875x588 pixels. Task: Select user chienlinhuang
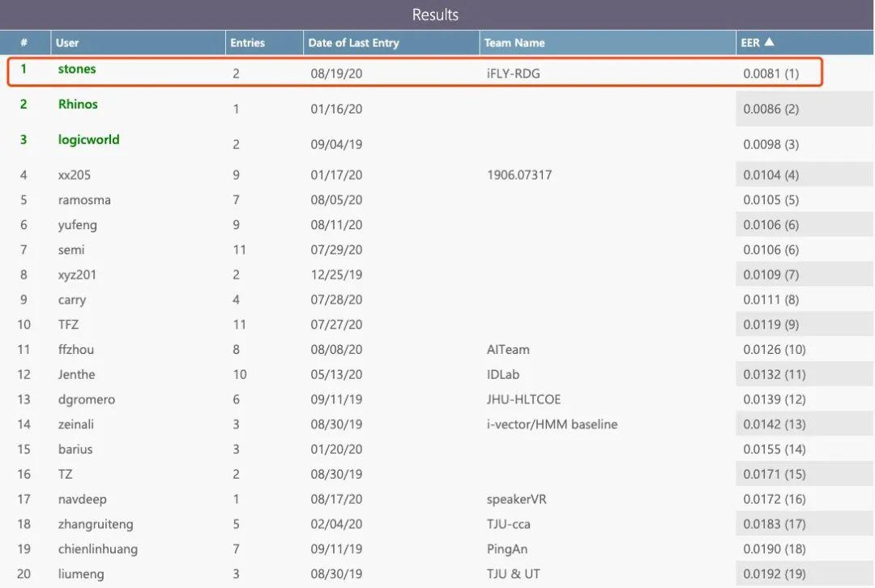pyautogui.click(x=98, y=549)
